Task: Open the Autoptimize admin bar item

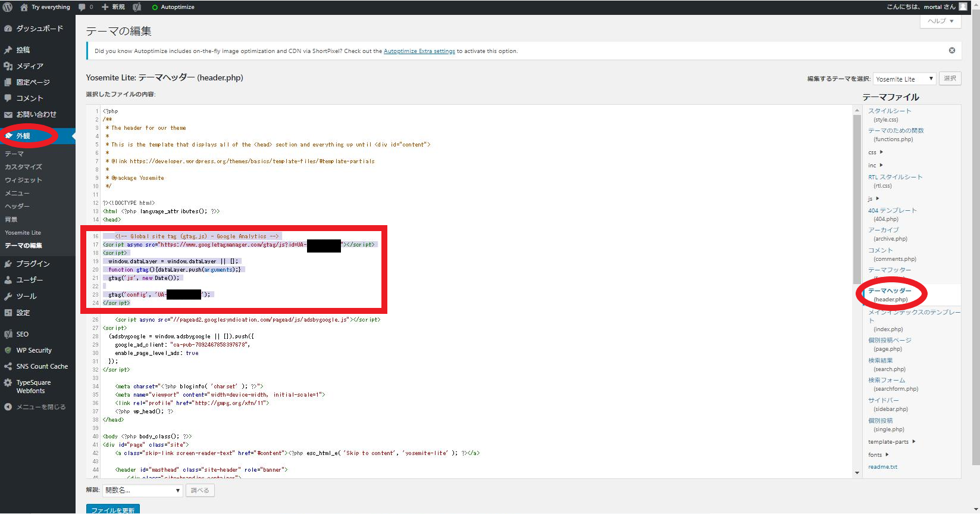Action: coord(173,7)
